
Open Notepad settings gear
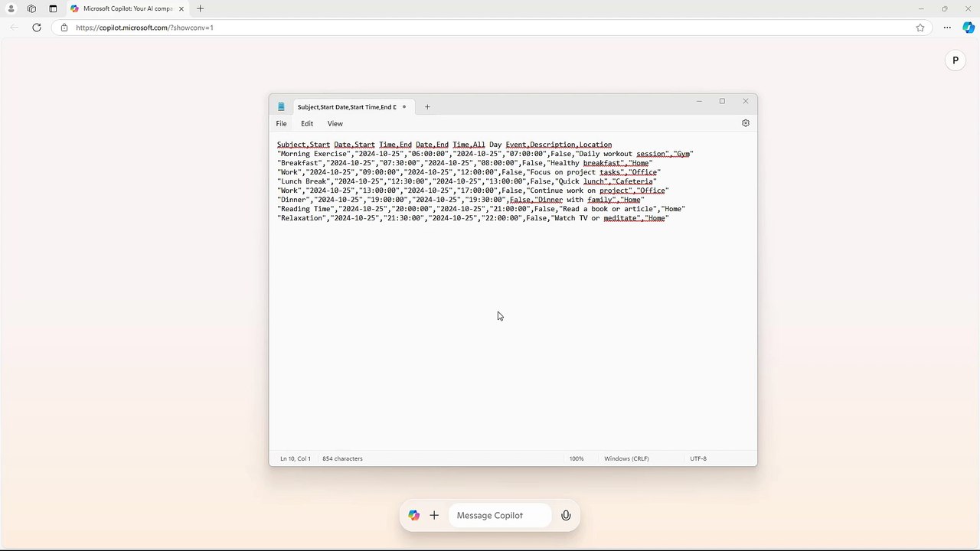(x=746, y=123)
